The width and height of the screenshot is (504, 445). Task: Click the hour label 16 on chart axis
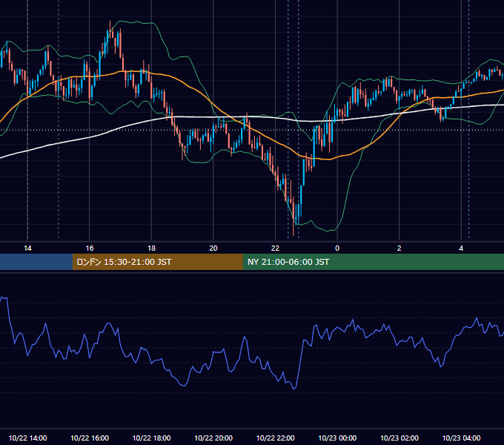pyautogui.click(x=90, y=248)
